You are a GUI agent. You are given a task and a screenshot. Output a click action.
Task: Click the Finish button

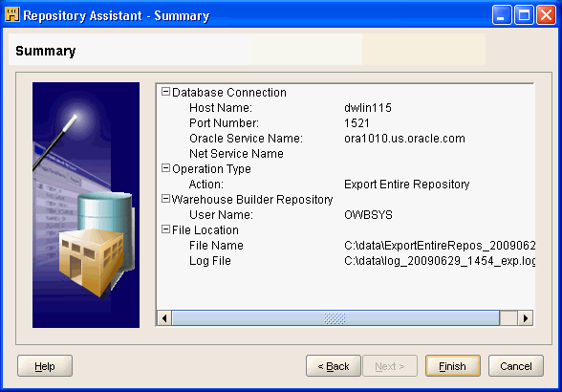(453, 366)
